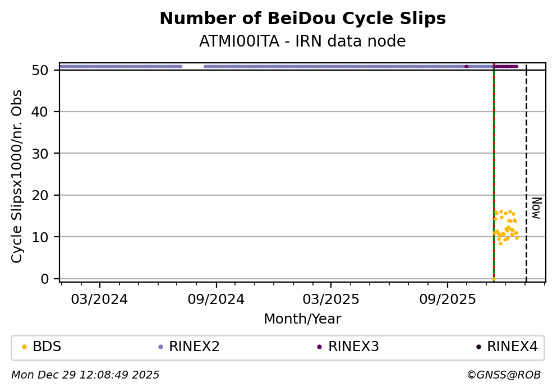The image size is (557, 392).
Task: Click the yellow BDS legend marker
Action: tap(24, 347)
